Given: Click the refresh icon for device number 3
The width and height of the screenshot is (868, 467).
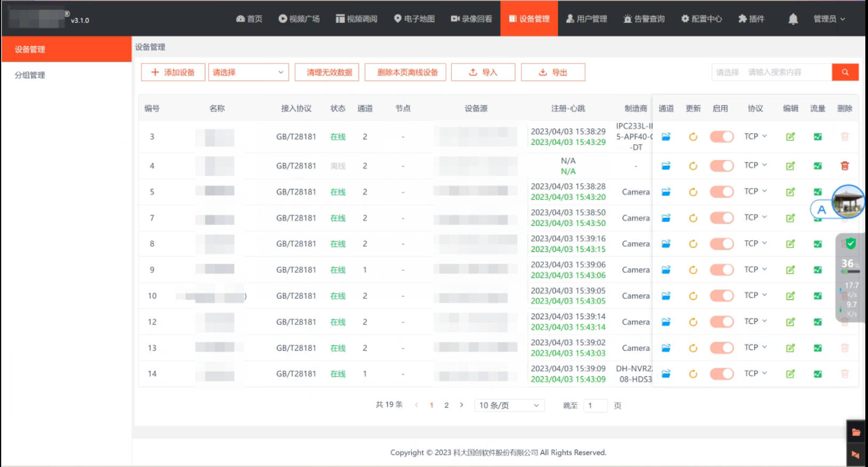Looking at the screenshot, I should (x=693, y=137).
